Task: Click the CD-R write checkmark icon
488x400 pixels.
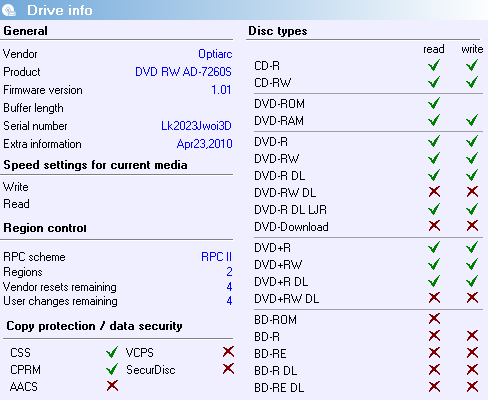Action: [472, 65]
